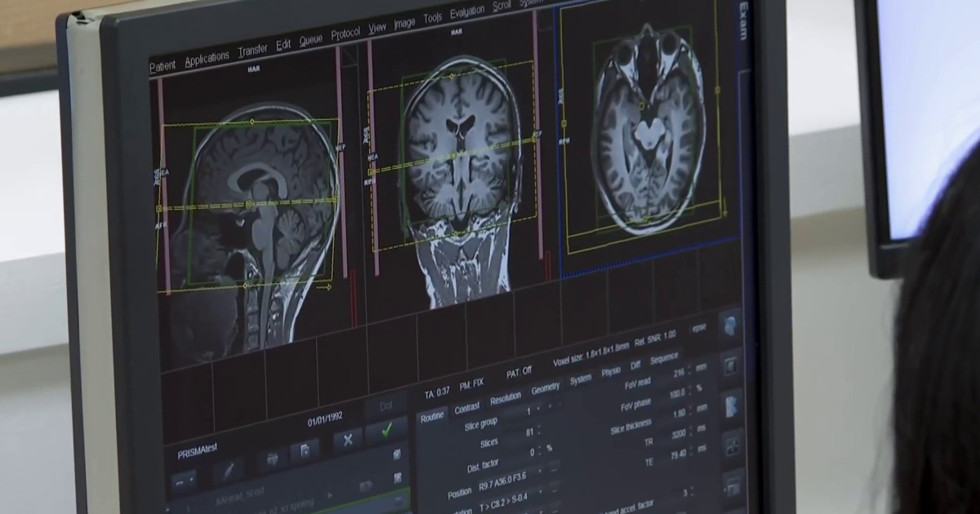Adjust the Slice thickness stepper arrows
Viewport: 980px width, 514px height.
tap(692, 411)
